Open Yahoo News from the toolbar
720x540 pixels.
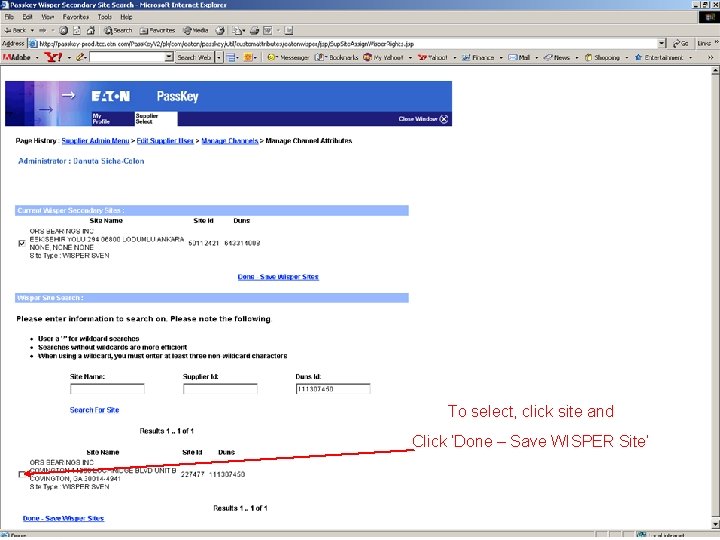pyautogui.click(x=557, y=57)
